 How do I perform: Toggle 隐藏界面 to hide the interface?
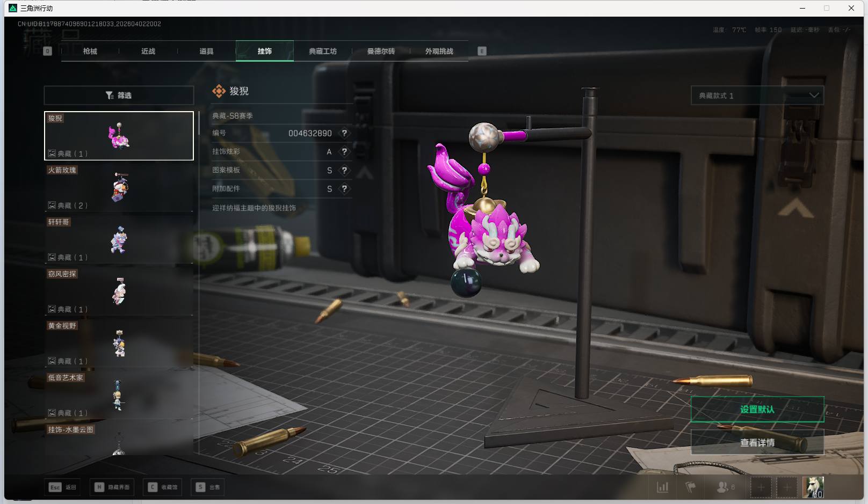click(x=113, y=487)
